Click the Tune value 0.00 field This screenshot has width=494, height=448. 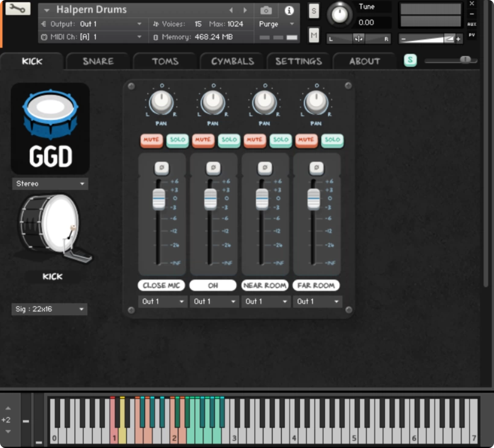(366, 22)
